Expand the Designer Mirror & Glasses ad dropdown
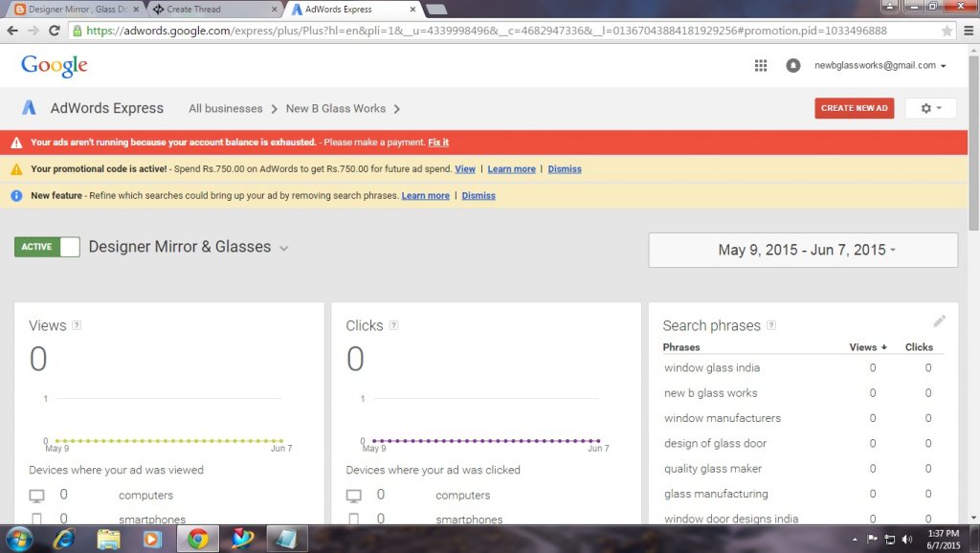Screen dimensions: 980x553 click(x=283, y=248)
